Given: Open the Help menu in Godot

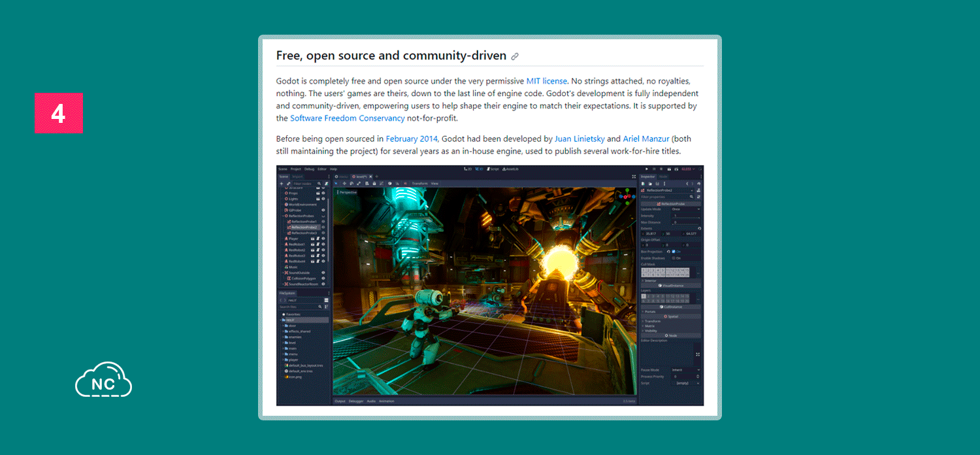Looking at the screenshot, I should pos(333,169).
